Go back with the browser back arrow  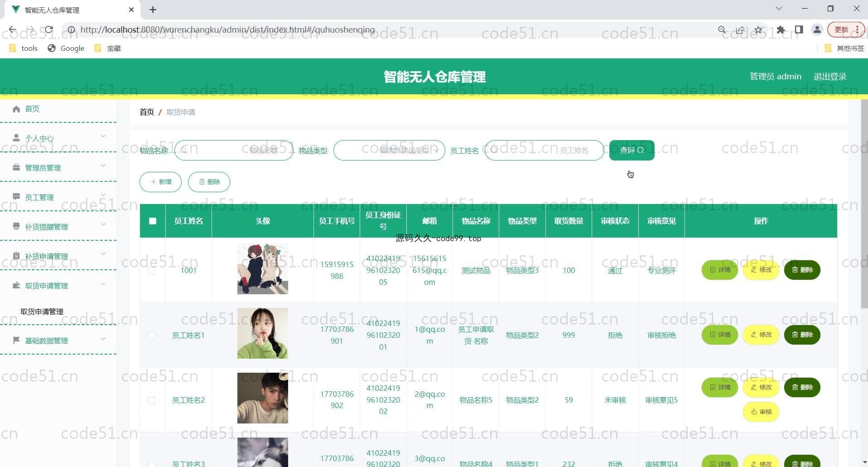[12, 29]
